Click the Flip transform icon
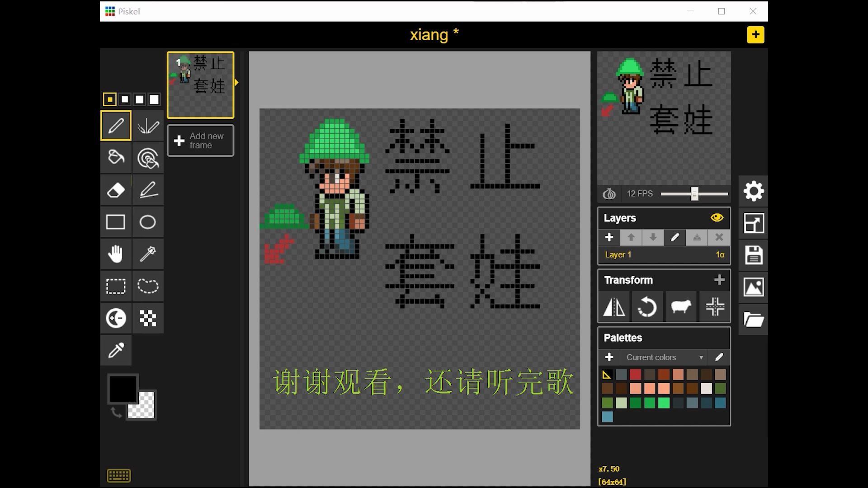This screenshot has width=868, height=488. [614, 307]
